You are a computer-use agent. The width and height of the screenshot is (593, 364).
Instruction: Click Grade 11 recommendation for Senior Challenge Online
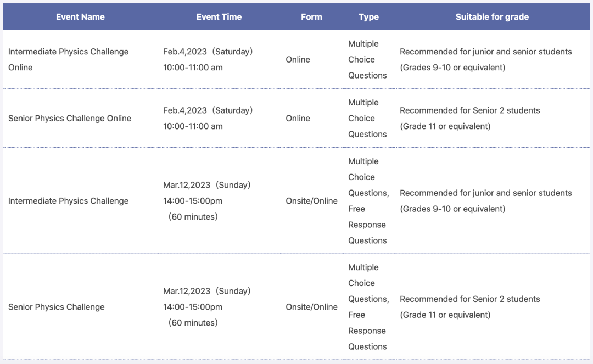pyautogui.click(x=469, y=118)
